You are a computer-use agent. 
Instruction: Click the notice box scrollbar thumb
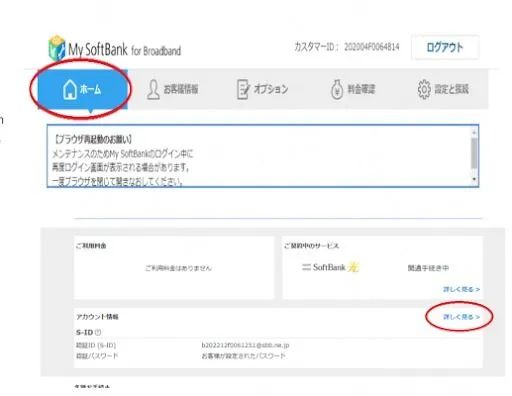pyautogui.click(x=474, y=153)
